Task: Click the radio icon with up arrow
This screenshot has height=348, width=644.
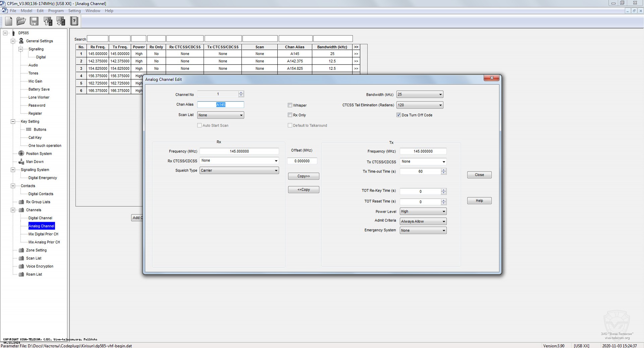Action: click(x=48, y=21)
